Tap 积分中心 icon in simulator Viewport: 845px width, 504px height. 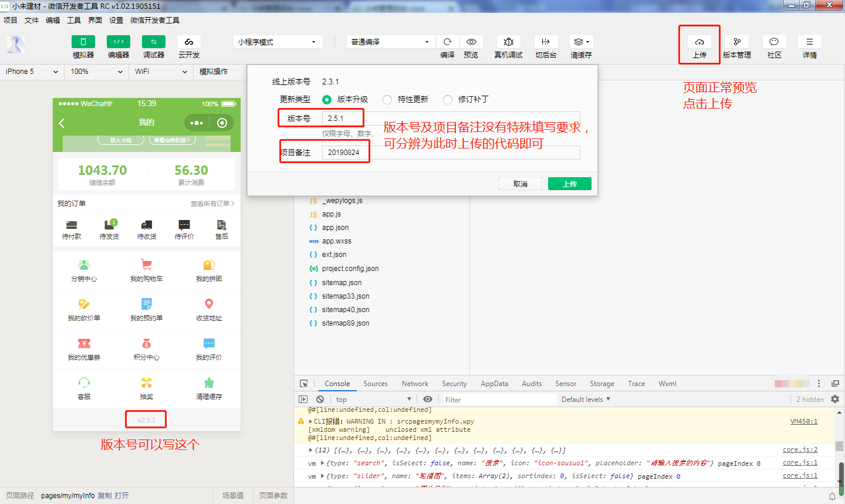147,343
